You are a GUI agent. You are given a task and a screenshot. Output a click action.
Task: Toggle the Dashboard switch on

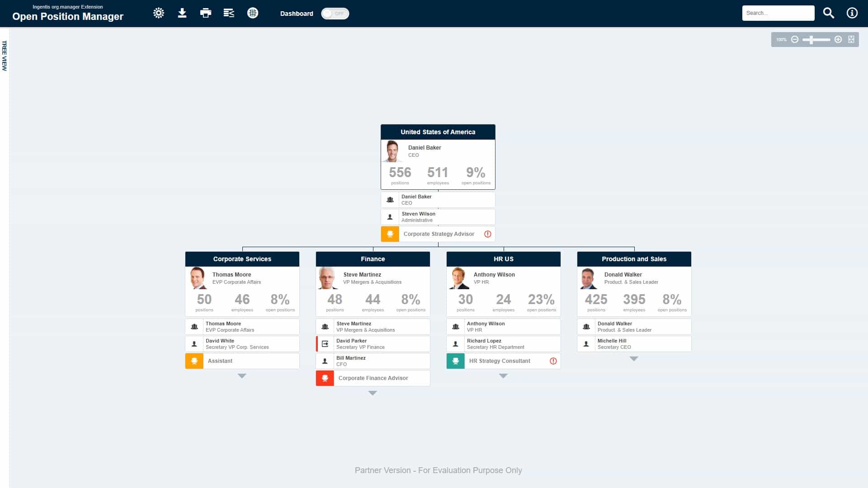pos(335,14)
